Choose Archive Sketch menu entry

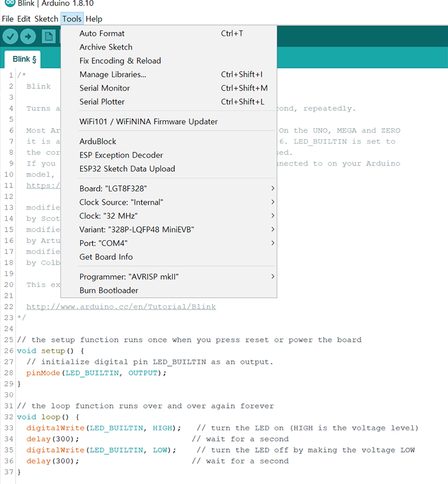pos(169,47)
